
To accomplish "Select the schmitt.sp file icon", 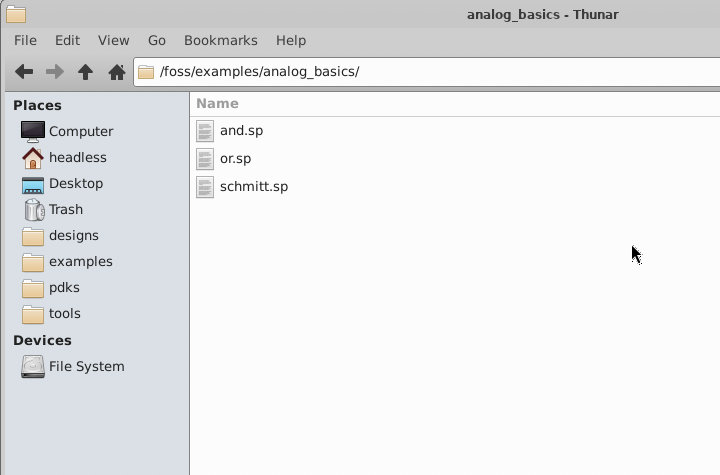I will (205, 187).
